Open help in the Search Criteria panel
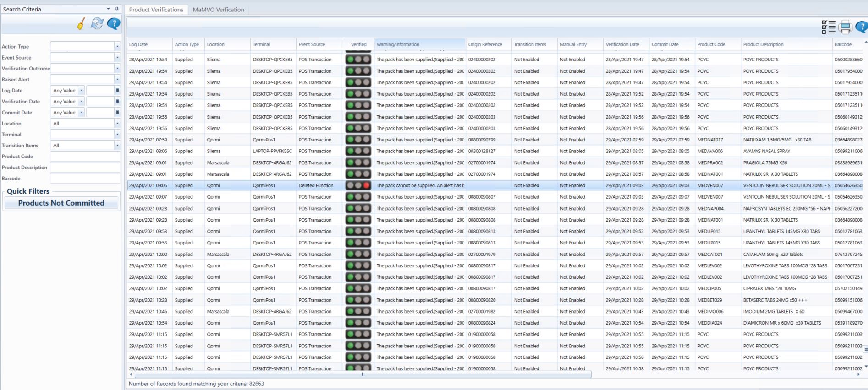The image size is (868, 390). (x=113, y=24)
